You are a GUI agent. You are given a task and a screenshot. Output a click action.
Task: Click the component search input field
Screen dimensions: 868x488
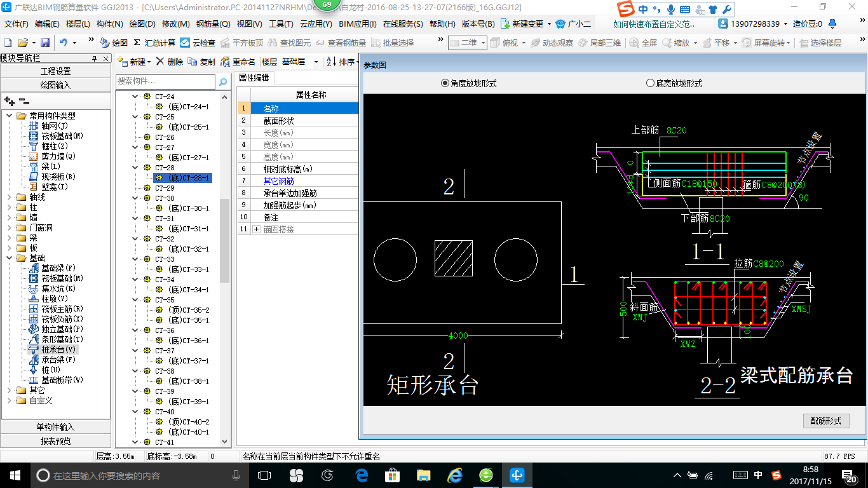coord(166,81)
